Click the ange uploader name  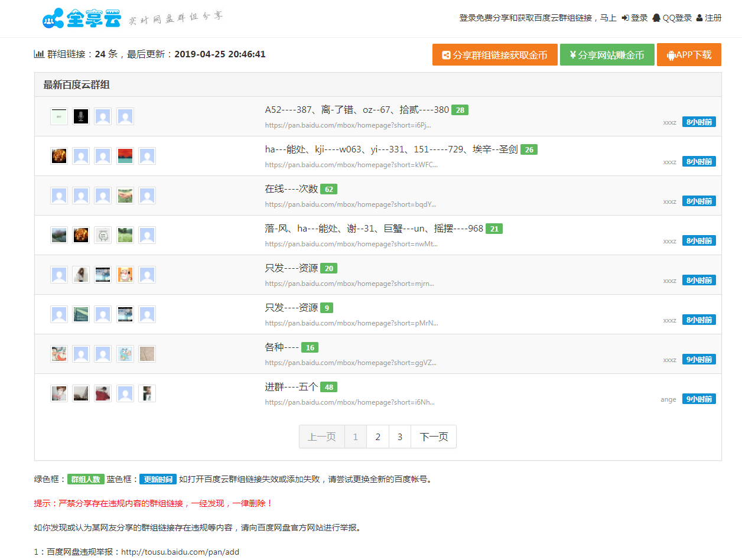(668, 399)
